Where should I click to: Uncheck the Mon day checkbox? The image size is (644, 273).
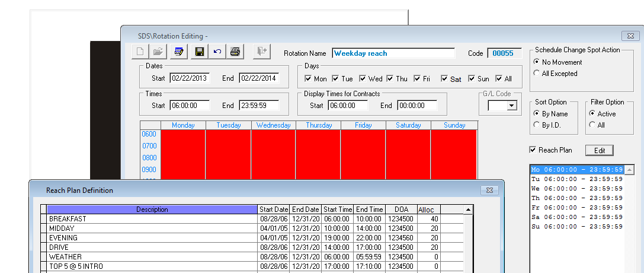tap(308, 79)
